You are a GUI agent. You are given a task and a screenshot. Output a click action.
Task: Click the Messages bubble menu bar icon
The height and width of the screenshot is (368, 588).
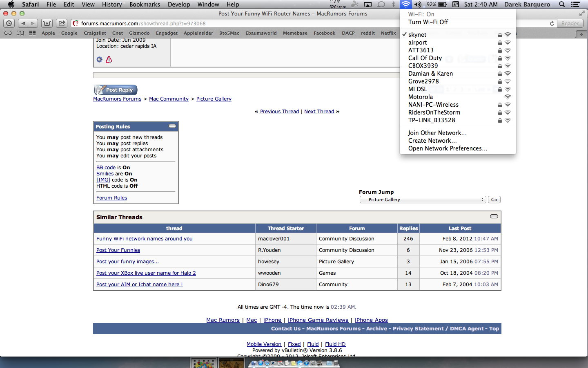[x=381, y=4]
